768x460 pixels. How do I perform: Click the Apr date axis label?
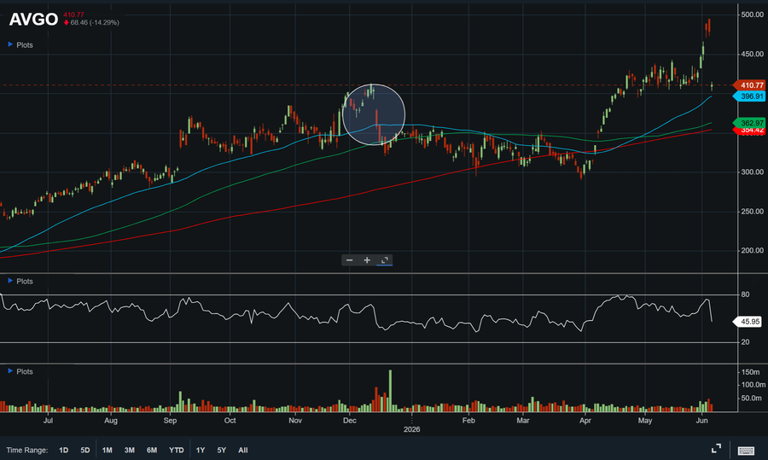pos(585,420)
